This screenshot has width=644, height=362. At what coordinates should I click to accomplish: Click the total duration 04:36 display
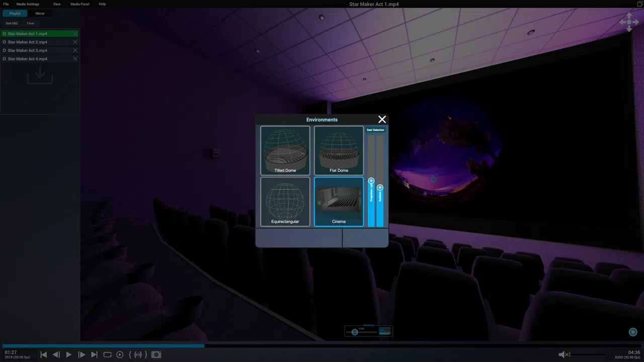tap(634, 352)
